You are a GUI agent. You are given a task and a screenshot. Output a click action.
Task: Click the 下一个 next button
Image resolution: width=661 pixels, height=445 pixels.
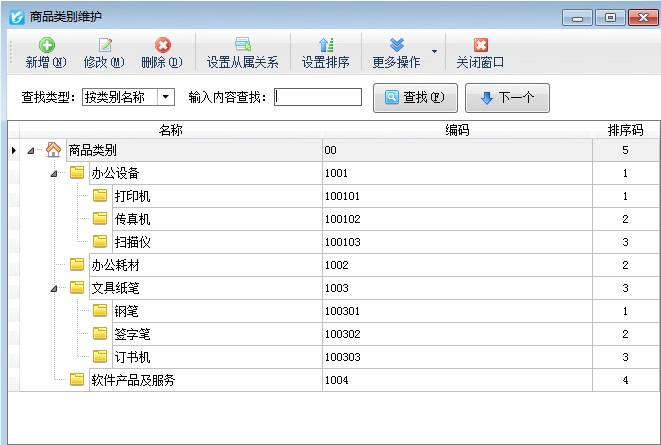(x=507, y=98)
